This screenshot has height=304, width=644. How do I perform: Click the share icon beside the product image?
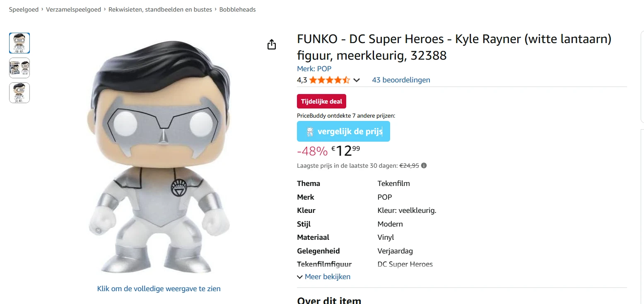[272, 44]
